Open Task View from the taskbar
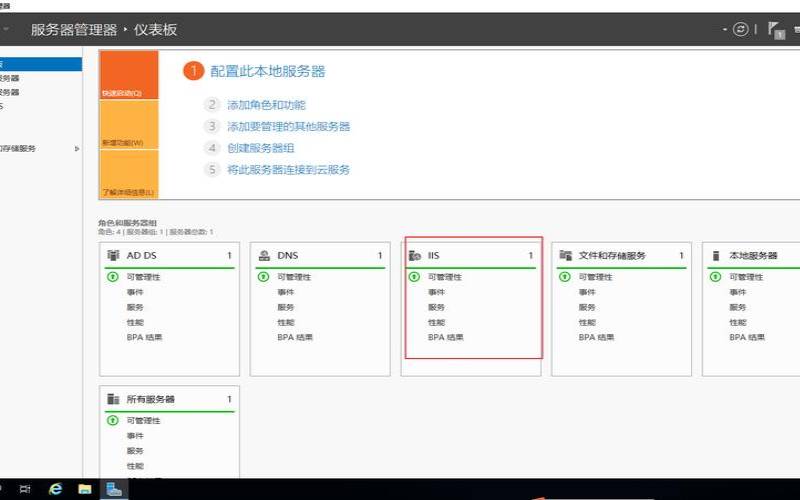The image size is (800, 500). [x=24, y=489]
